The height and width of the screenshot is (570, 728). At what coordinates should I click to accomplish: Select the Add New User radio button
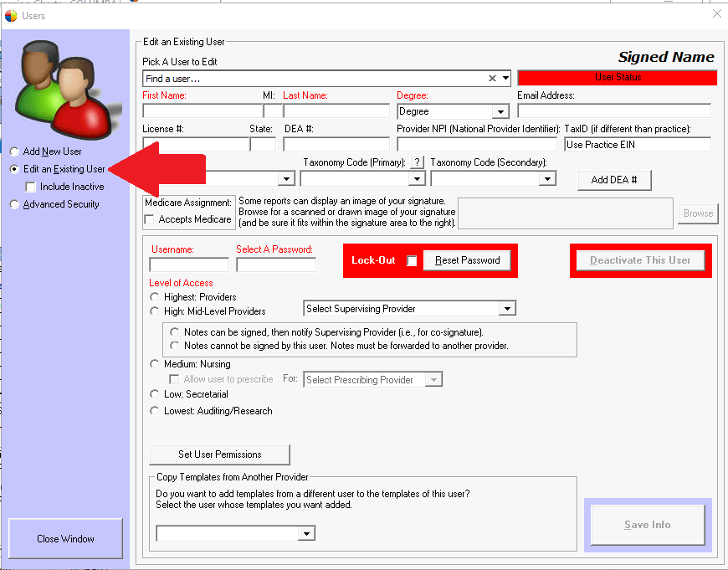click(x=14, y=151)
